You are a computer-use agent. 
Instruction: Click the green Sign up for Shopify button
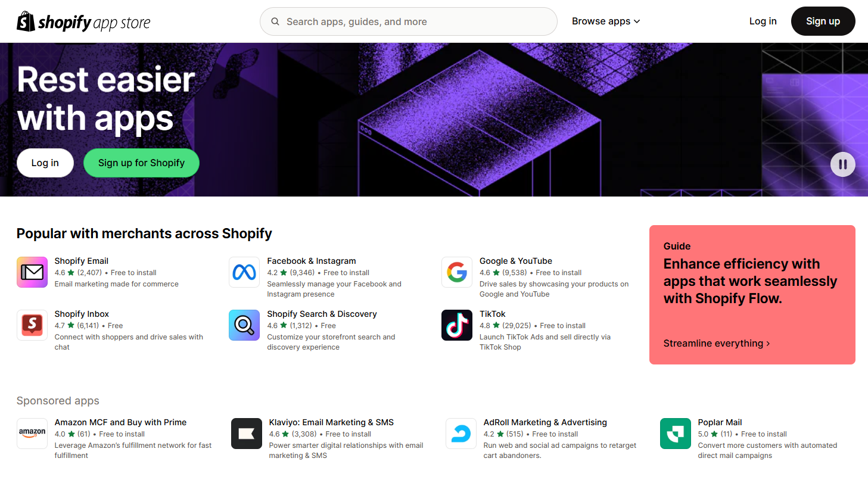tap(141, 163)
